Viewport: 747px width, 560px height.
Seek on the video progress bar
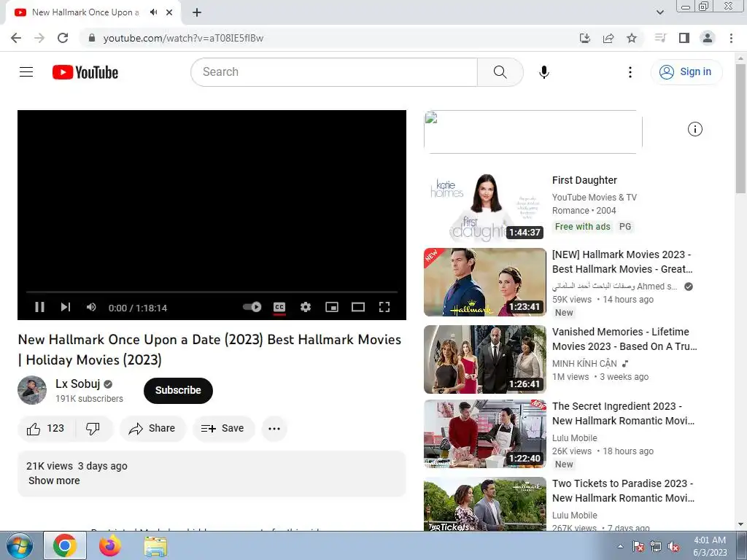coord(212,292)
